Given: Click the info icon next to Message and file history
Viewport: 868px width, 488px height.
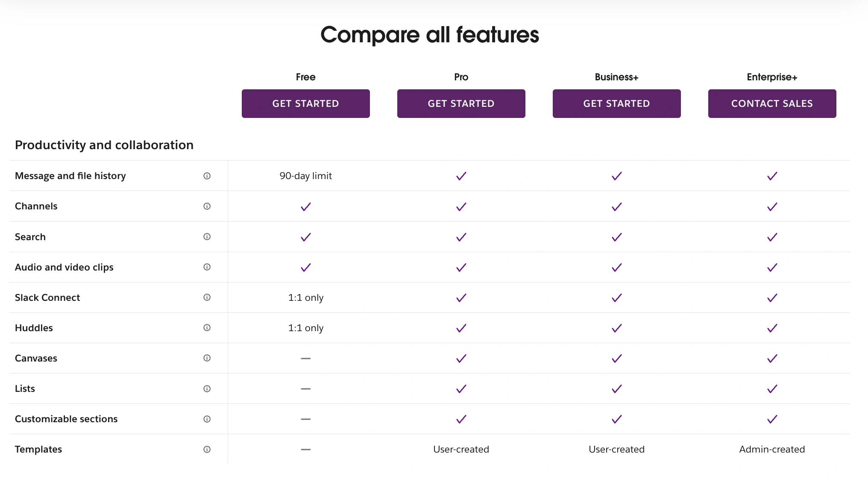Looking at the screenshot, I should click(x=207, y=176).
